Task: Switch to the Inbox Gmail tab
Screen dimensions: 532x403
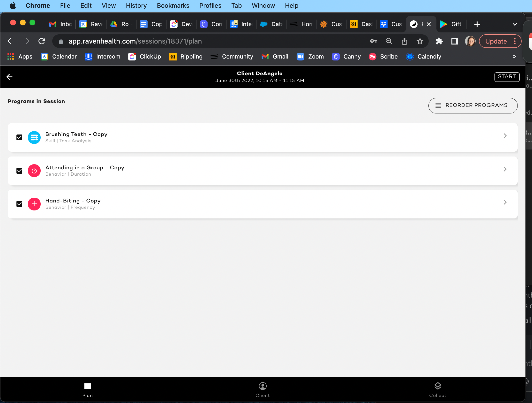Action: (60, 24)
